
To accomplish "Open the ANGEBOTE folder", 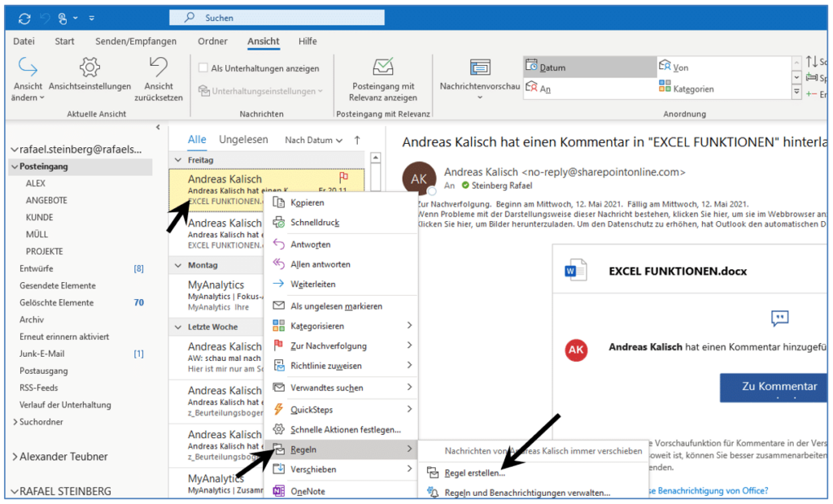I will click(46, 201).
